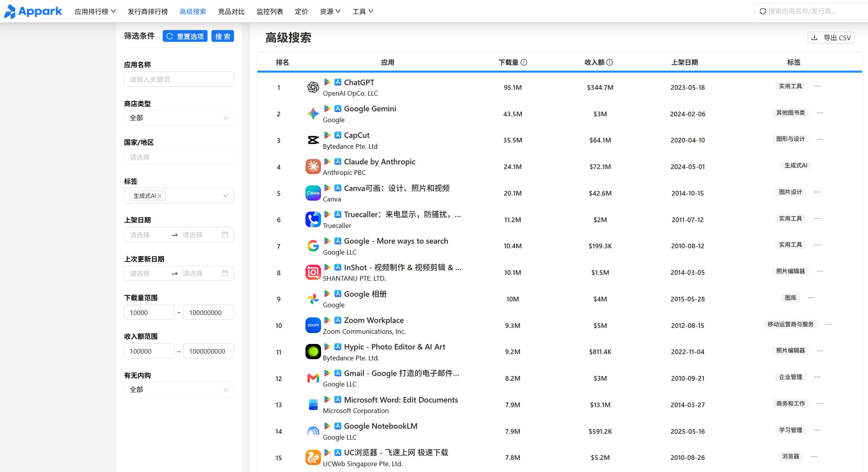Click the App Store icon beside Zoom Workplace
The height and width of the screenshot is (472, 868).
coord(338,320)
